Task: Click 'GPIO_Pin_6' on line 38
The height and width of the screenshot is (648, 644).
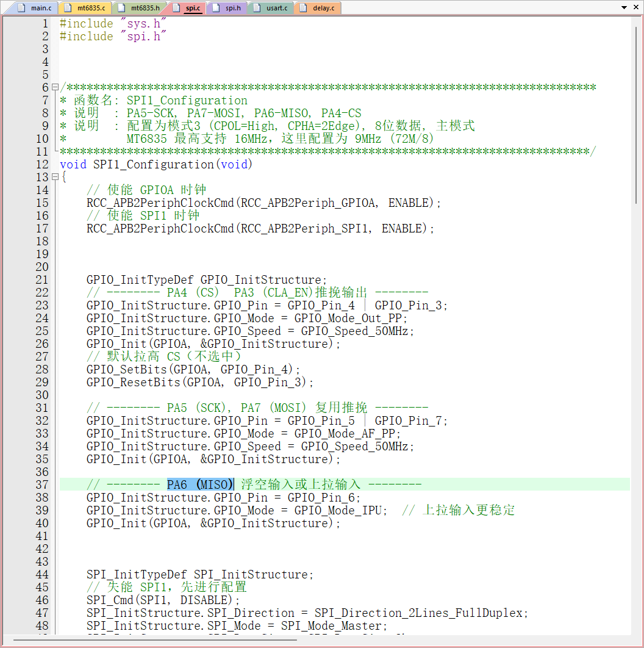Action: (x=321, y=497)
